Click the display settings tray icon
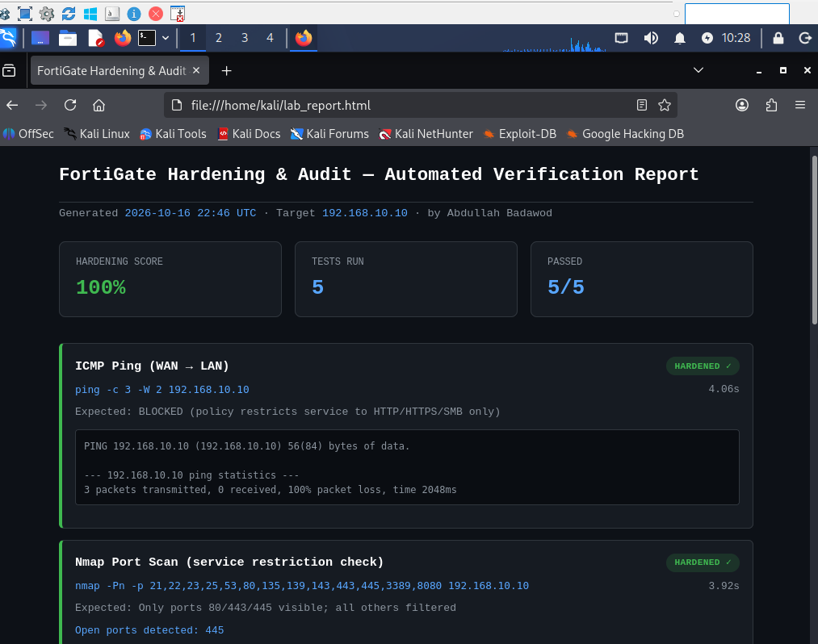 pos(621,38)
